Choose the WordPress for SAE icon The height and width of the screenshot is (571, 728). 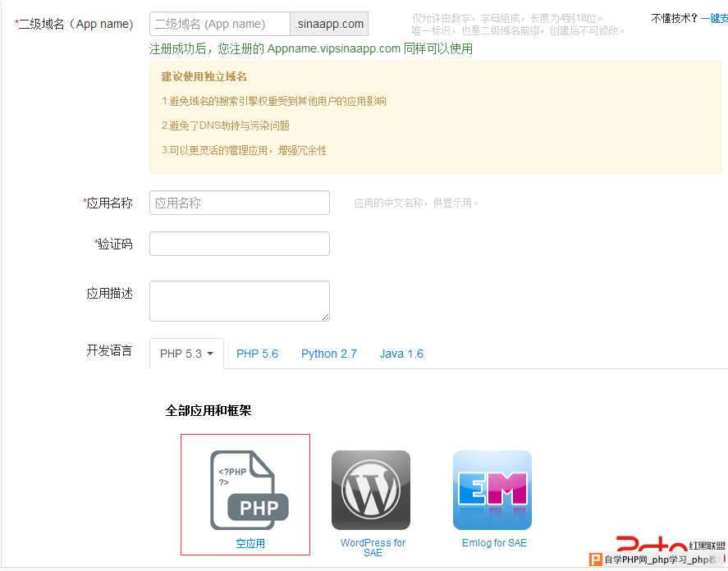click(371, 490)
